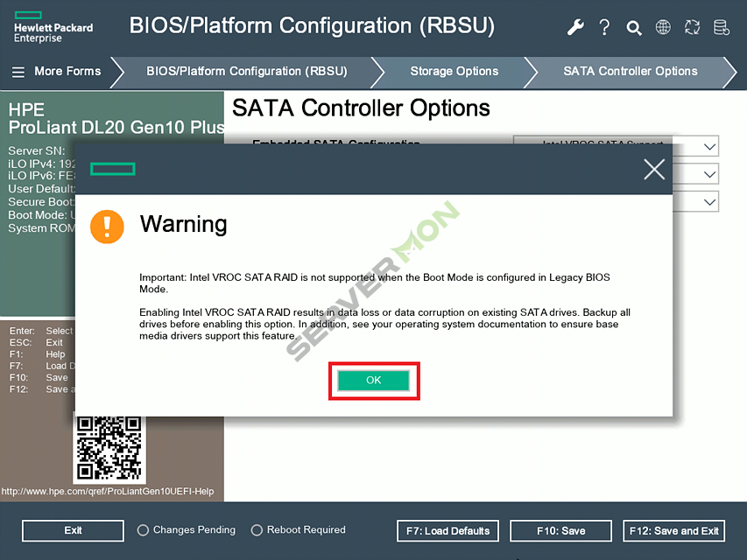Click F10: Save button
This screenshot has width=747, height=560.
[x=560, y=531]
